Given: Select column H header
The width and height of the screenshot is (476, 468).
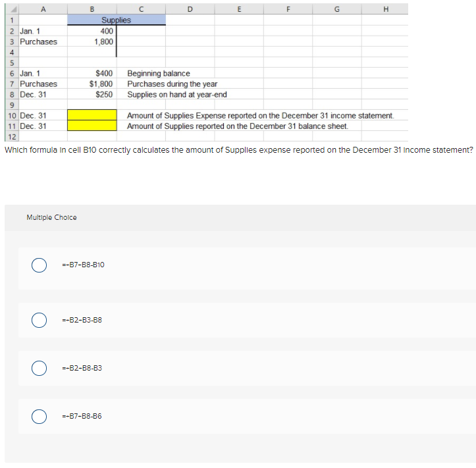Looking at the screenshot, I should (x=386, y=9).
